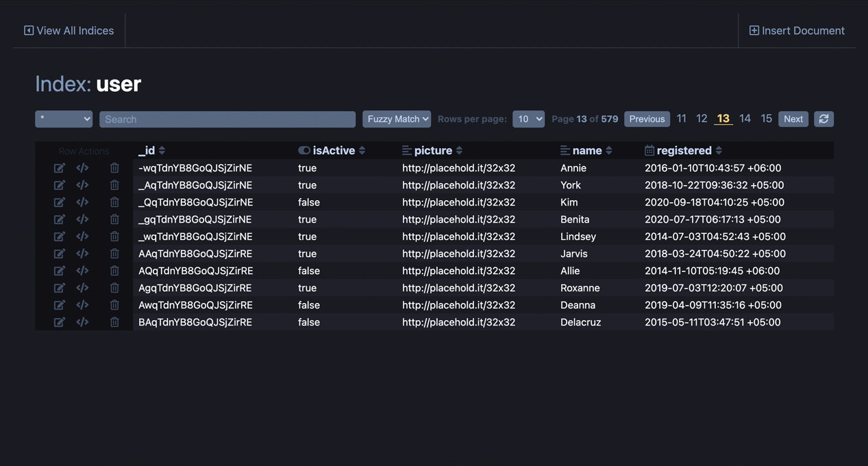The height and width of the screenshot is (466, 868).
Task: Go to View All Indices
Action: point(68,30)
